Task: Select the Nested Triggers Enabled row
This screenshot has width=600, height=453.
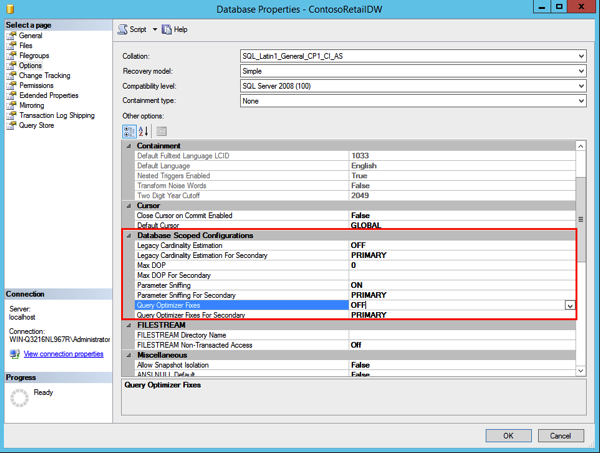Action: coord(355,176)
